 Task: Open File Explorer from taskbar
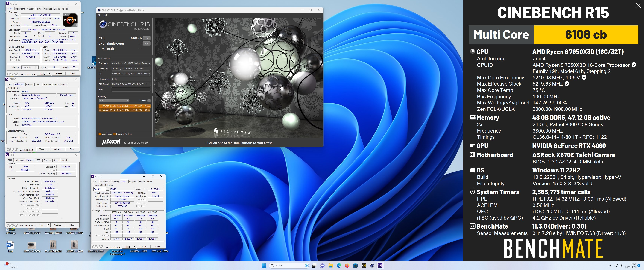tap(330, 265)
